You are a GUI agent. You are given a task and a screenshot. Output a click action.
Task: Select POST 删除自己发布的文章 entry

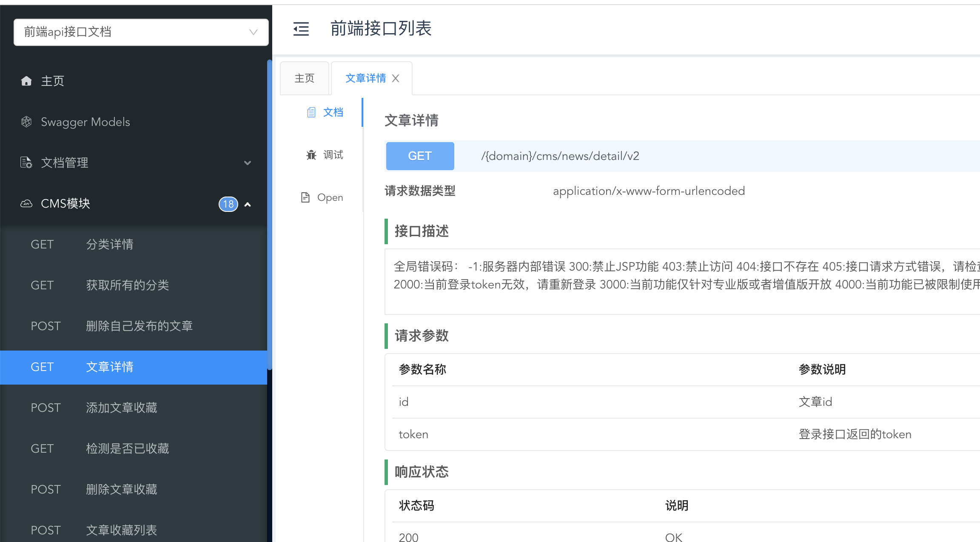(x=139, y=326)
